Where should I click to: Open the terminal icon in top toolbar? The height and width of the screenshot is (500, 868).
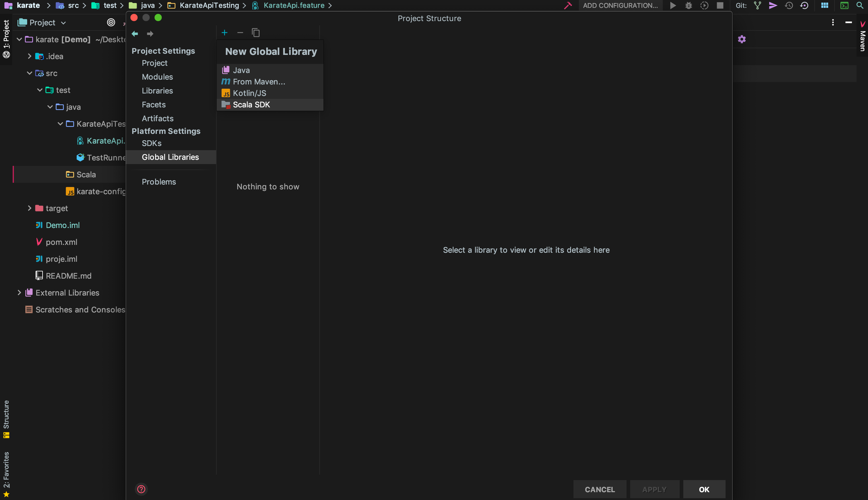click(x=844, y=5)
